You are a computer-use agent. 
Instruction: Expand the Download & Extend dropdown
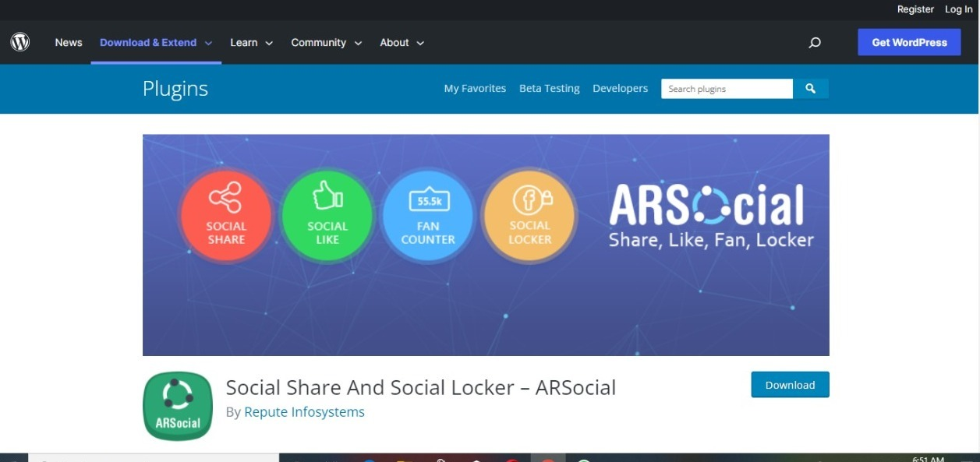pyautogui.click(x=148, y=43)
